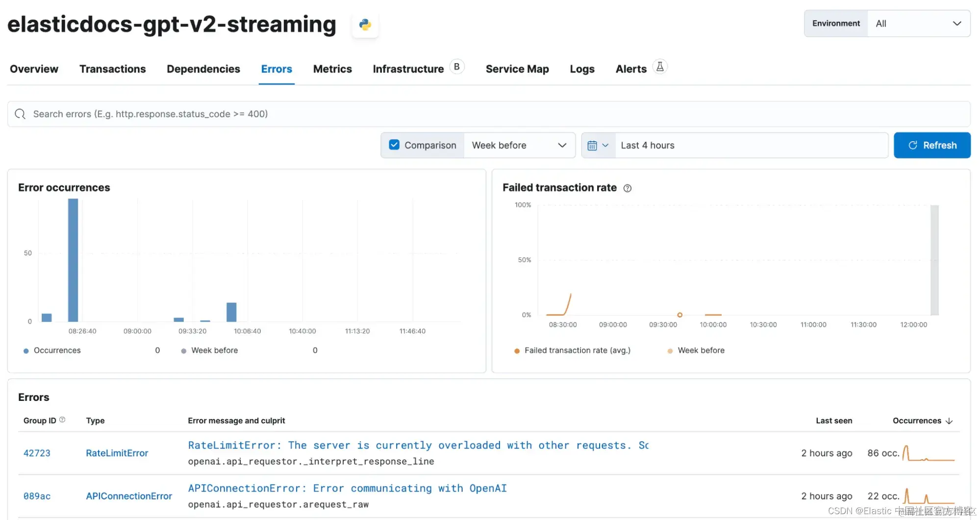The image size is (980, 520).
Task: Click the Refresh button
Action: point(932,146)
